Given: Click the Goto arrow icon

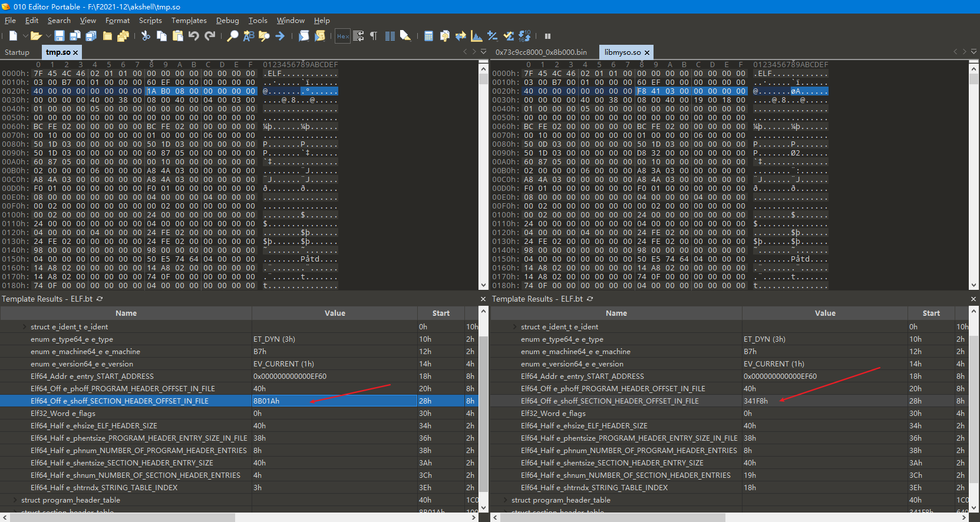Looking at the screenshot, I should [x=280, y=36].
